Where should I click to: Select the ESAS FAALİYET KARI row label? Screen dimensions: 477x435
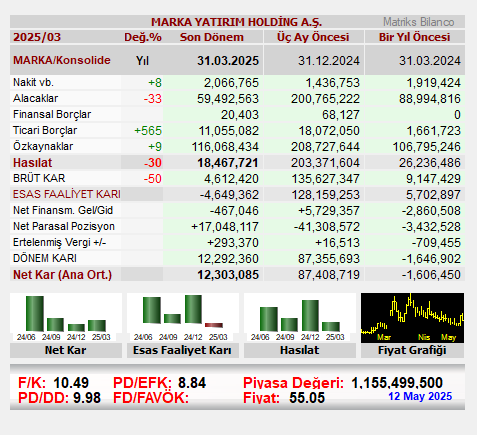coord(67,194)
